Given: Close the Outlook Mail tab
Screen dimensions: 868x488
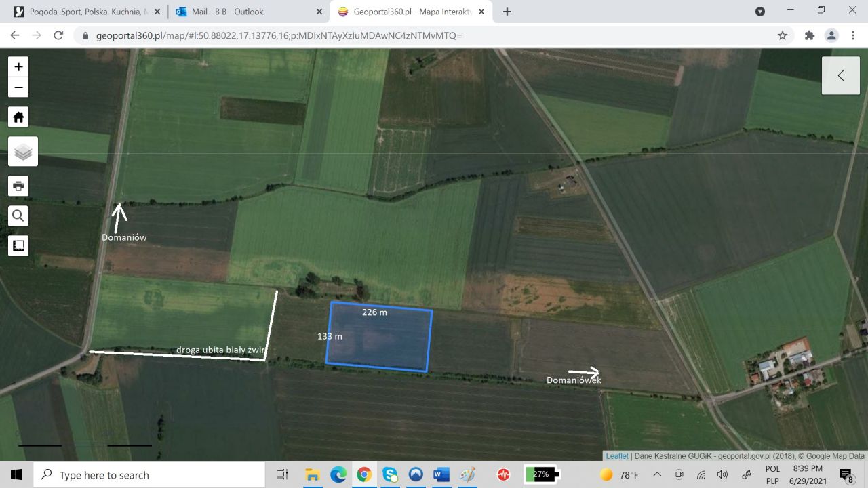Looking at the screenshot, I should click(319, 12).
